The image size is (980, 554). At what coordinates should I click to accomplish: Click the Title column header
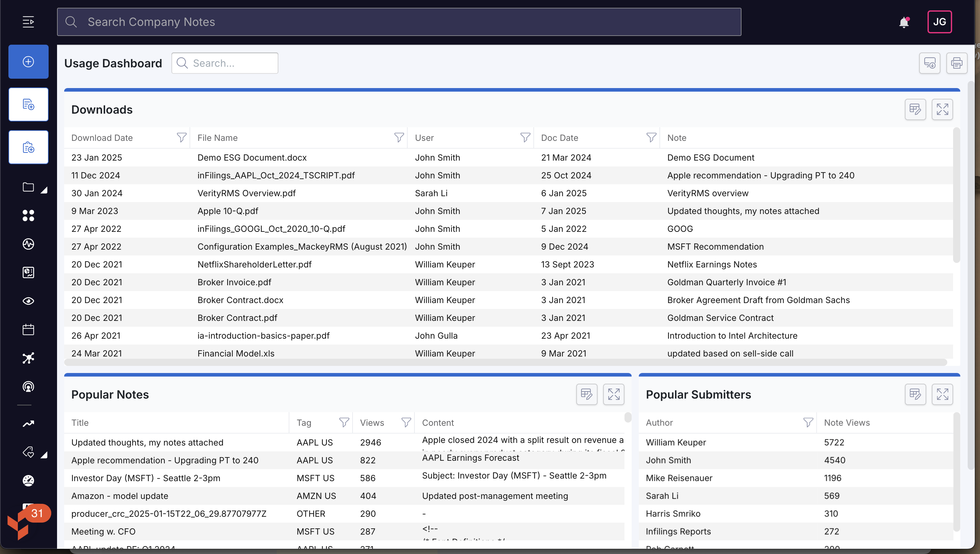tap(80, 423)
